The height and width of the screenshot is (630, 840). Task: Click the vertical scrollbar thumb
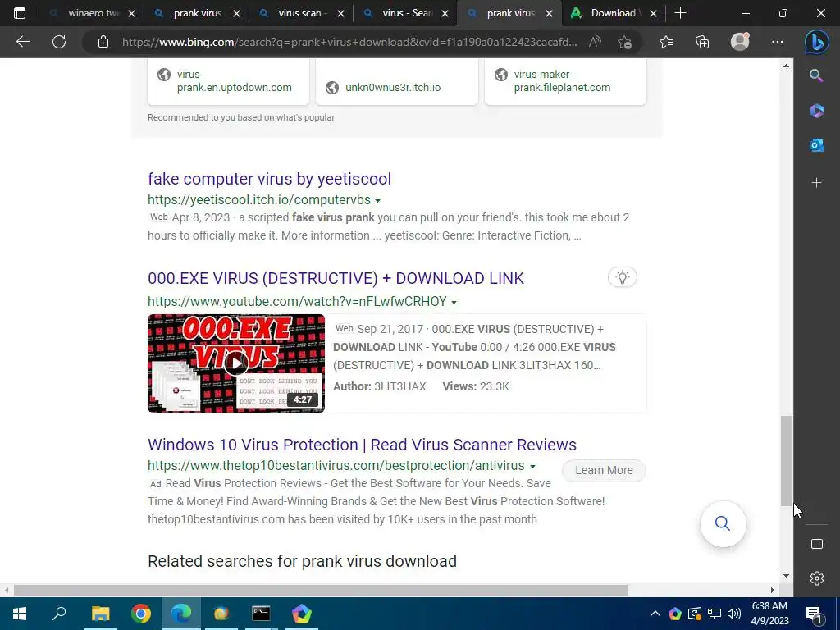[786, 461]
